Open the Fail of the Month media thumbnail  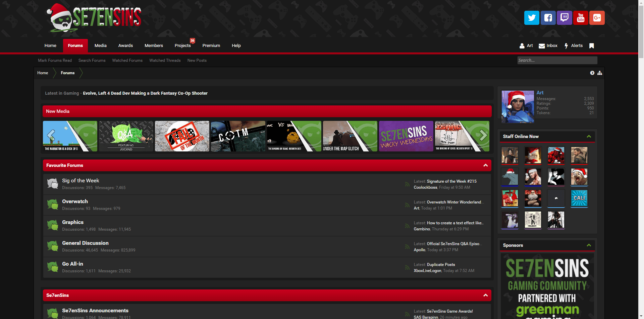point(182,136)
